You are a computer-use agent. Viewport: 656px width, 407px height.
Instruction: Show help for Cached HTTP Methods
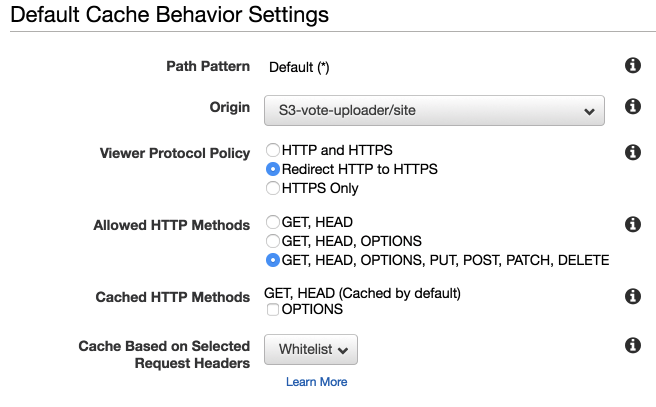click(x=632, y=296)
